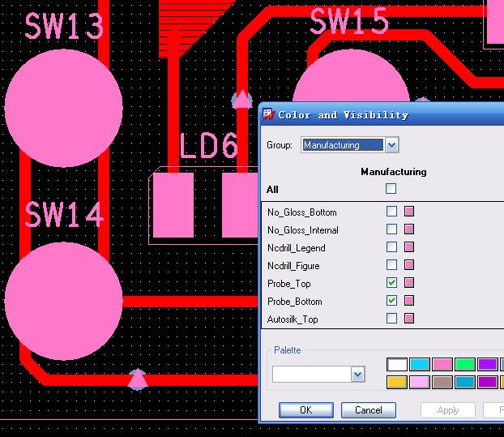Select pink palette color in top row

(x=442, y=365)
